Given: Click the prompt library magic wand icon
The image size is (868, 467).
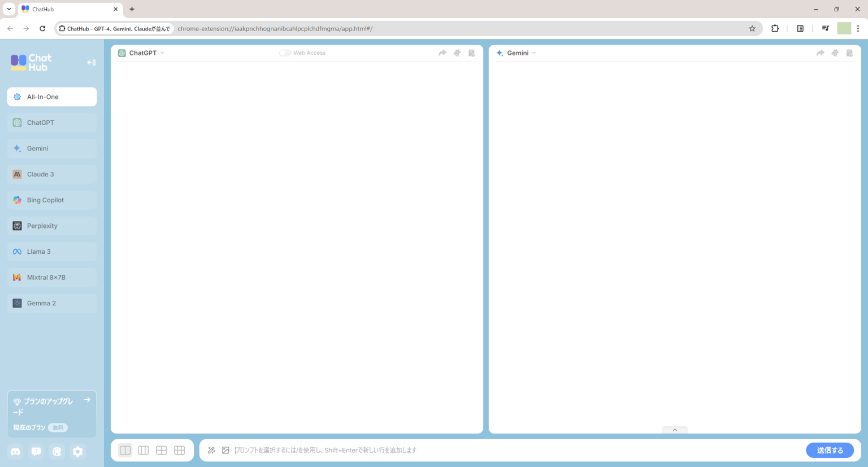Looking at the screenshot, I should coord(211,450).
